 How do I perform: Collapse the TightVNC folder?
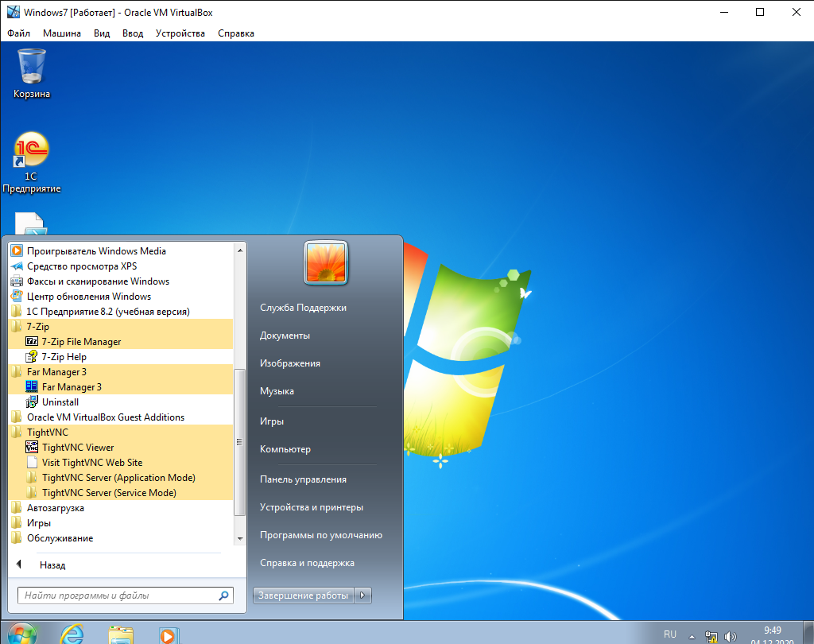[47, 433]
